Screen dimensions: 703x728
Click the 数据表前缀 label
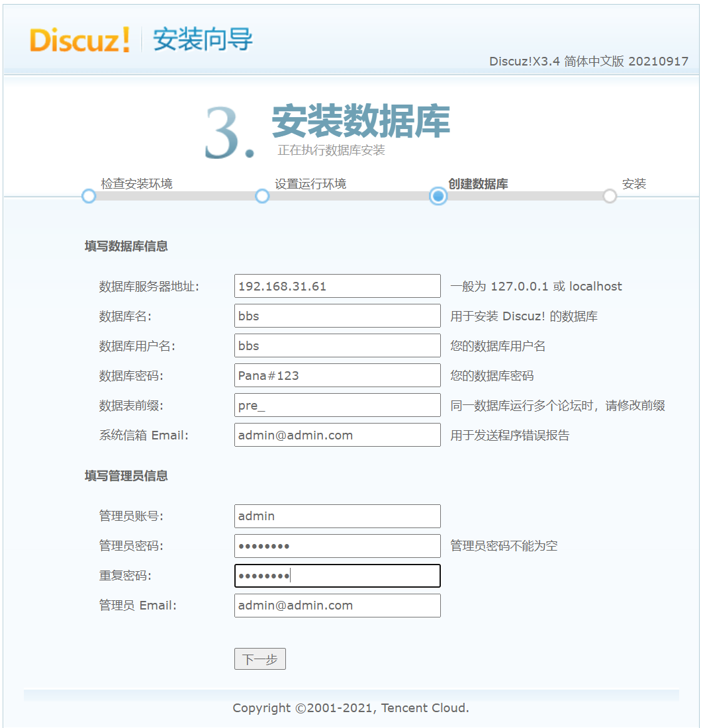tap(132, 405)
